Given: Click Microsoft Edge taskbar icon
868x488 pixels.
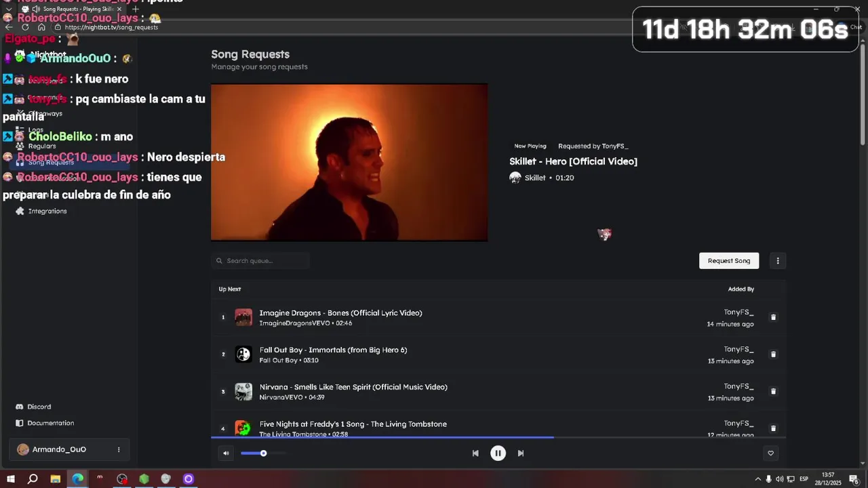Looking at the screenshot, I should (x=78, y=479).
